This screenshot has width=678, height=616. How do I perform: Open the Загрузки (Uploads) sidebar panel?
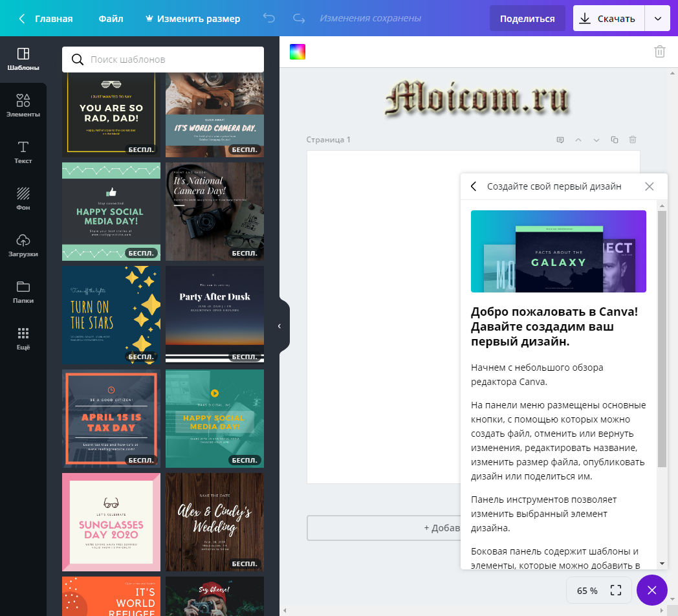point(23,245)
